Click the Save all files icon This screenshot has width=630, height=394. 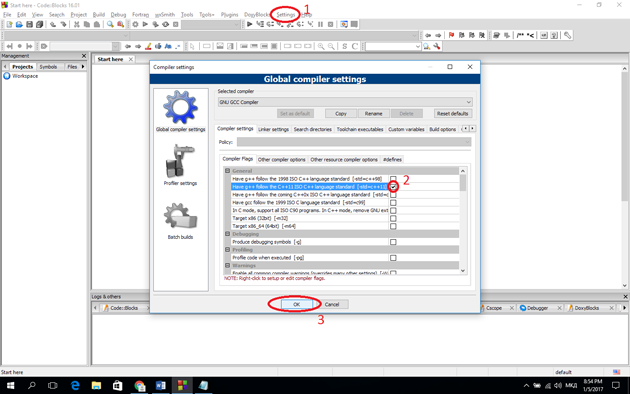(x=39, y=24)
